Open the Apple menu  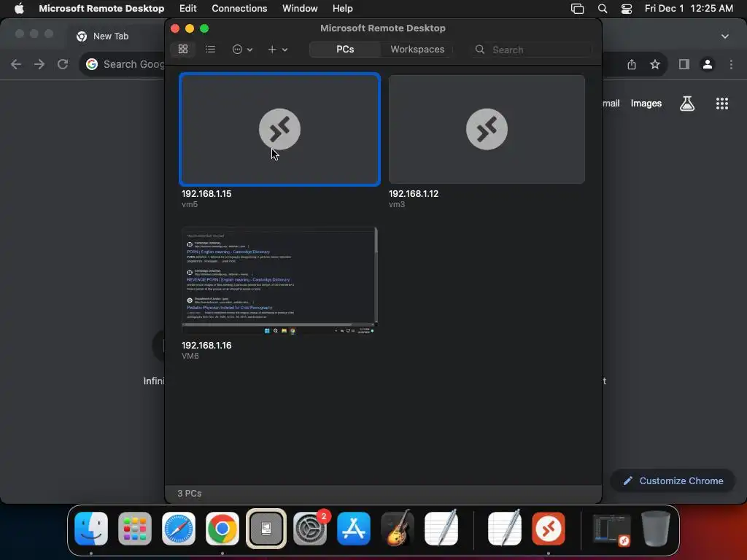click(x=19, y=8)
